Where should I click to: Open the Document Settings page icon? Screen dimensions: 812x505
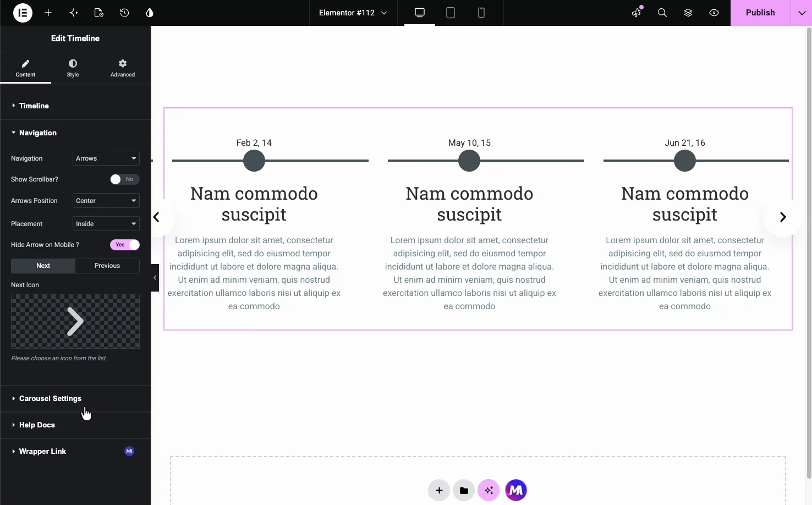99,13
